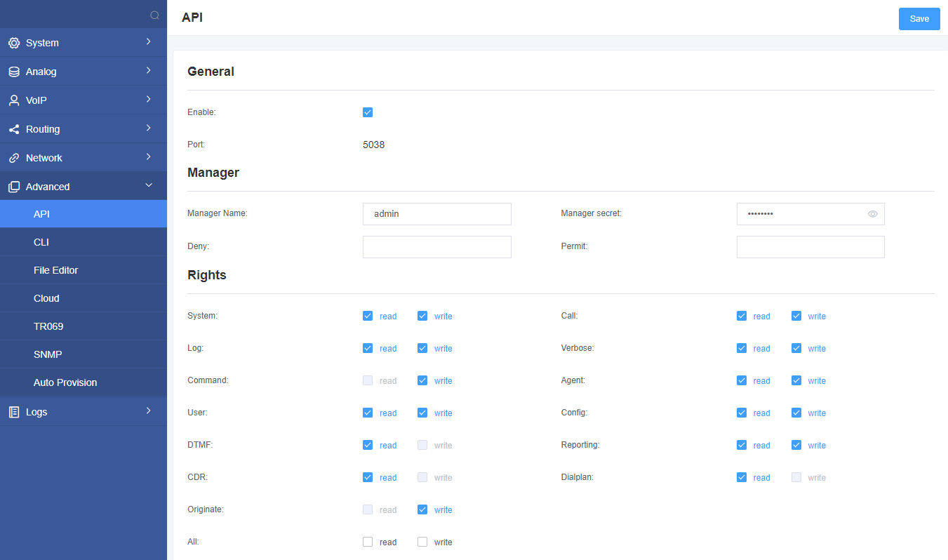Screen dimensions: 948x560
Task: Open the Auto Provision submenu page
Action: pyautogui.click(x=84, y=382)
